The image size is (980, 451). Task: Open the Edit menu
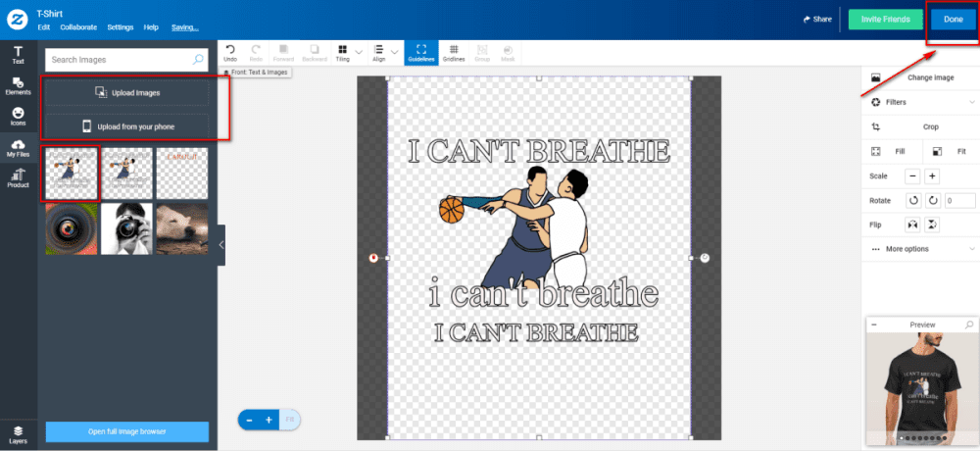tap(44, 27)
